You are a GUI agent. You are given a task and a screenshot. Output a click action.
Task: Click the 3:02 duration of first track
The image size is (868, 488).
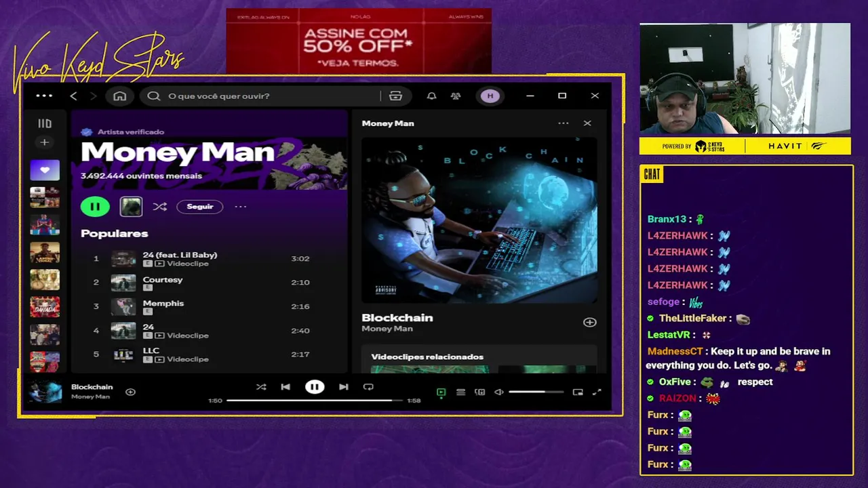[x=300, y=259]
